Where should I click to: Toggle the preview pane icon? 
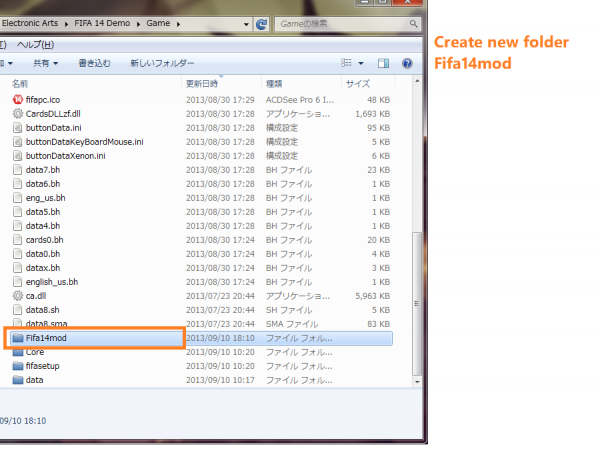click(x=383, y=63)
